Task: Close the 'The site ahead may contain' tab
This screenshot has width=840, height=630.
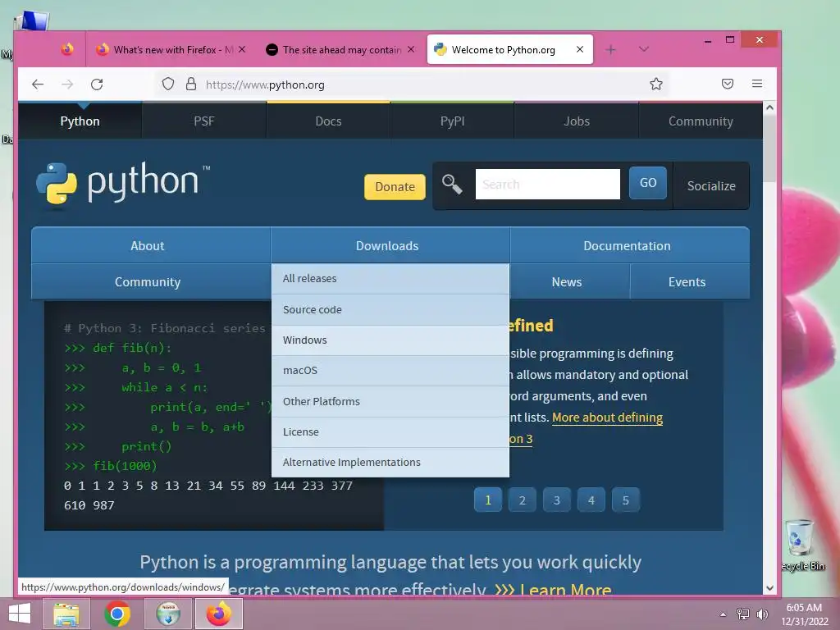Action: click(411, 49)
